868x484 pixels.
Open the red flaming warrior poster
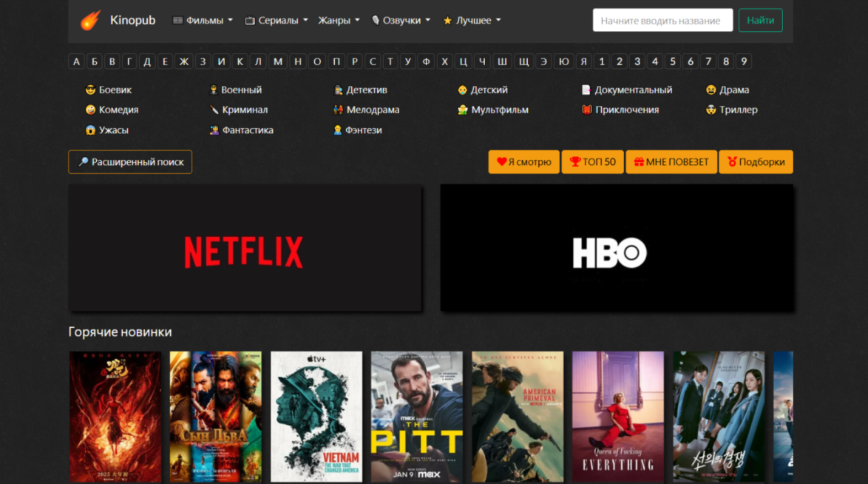[115, 417]
